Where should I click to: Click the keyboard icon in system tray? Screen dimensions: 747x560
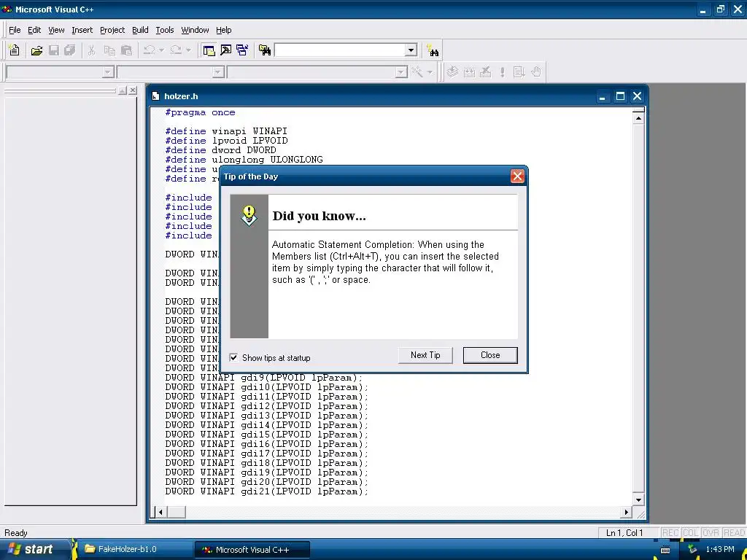coord(665,550)
